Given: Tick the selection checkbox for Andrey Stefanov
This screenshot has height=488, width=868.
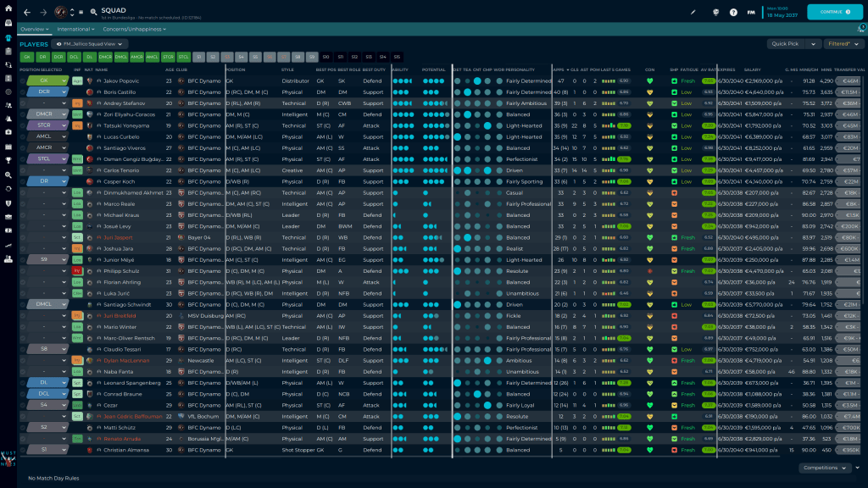Looking at the screenshot, I should click(x=23, y=103).
